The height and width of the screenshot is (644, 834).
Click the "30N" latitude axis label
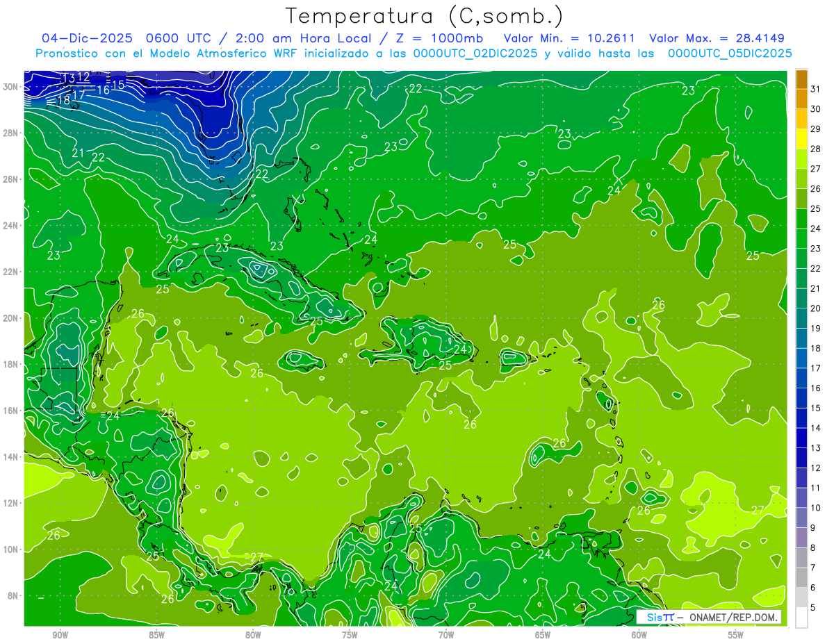tap(10, 86)
